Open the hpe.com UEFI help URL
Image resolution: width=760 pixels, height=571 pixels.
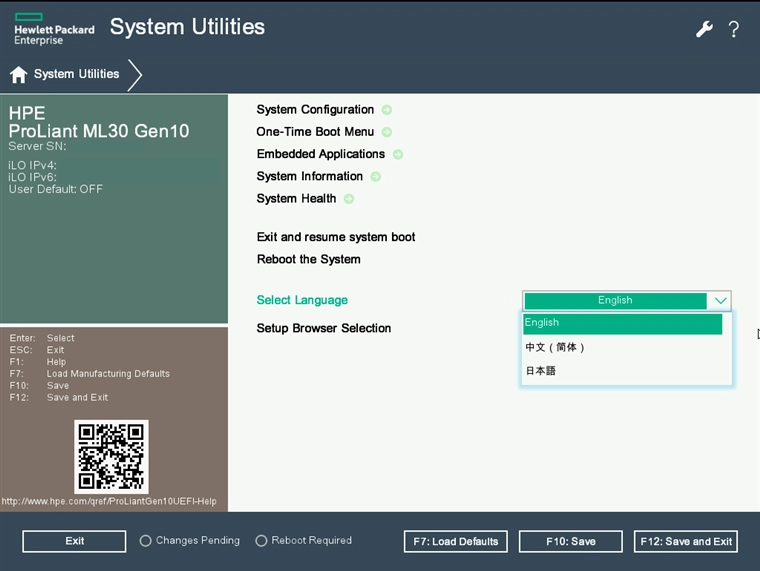pos(109,501)
